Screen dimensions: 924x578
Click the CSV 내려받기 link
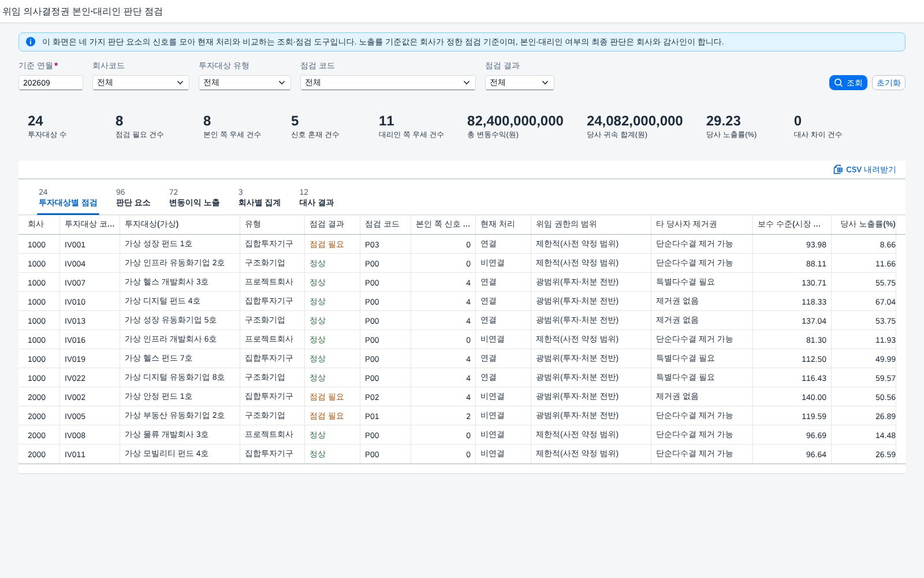point(865,169)
